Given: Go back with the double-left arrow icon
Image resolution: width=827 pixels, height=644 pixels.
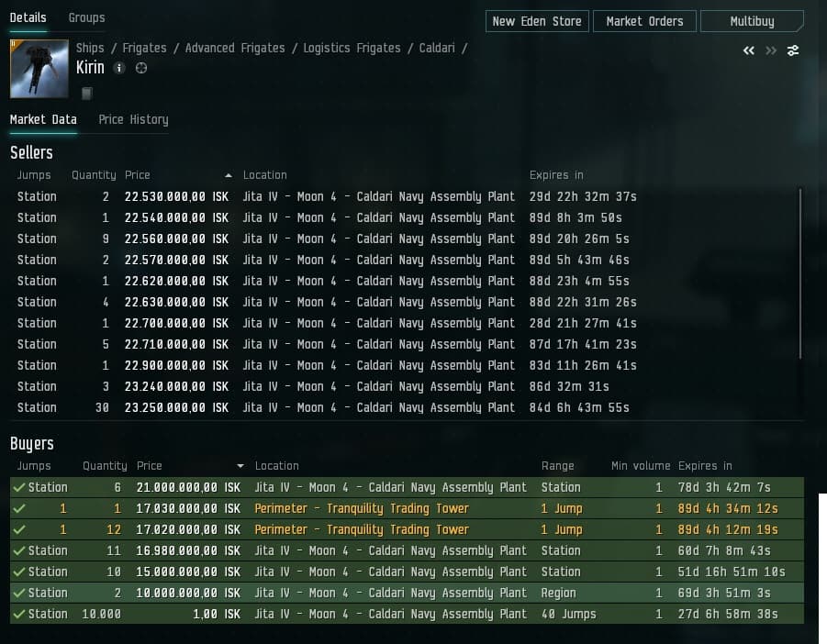Looking at the screenshot, I should coord(749,50).
